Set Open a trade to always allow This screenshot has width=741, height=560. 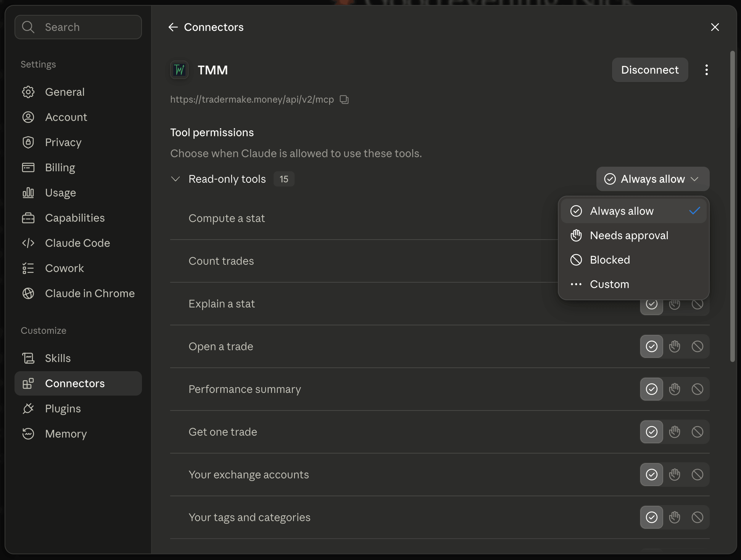(x=652, y=346)
